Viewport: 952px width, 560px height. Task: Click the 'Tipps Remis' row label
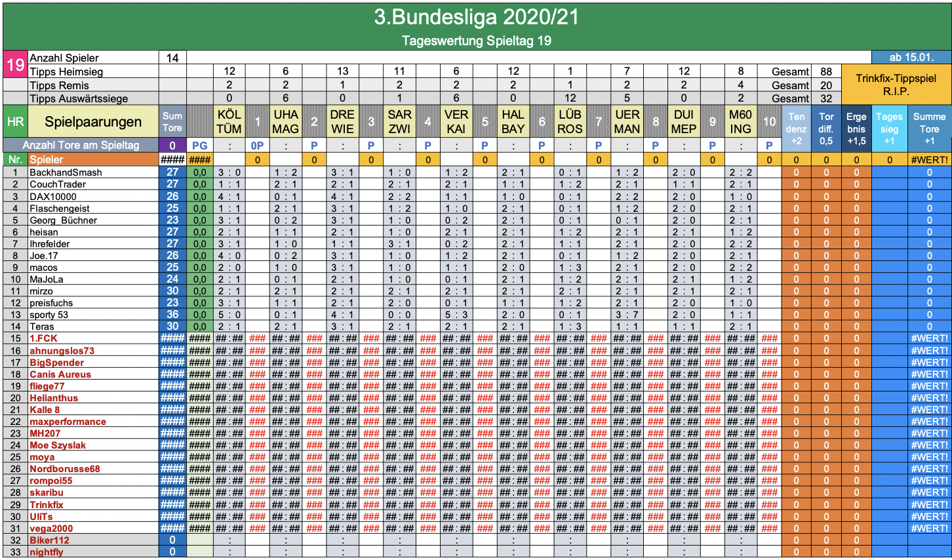tap(59, 85)
